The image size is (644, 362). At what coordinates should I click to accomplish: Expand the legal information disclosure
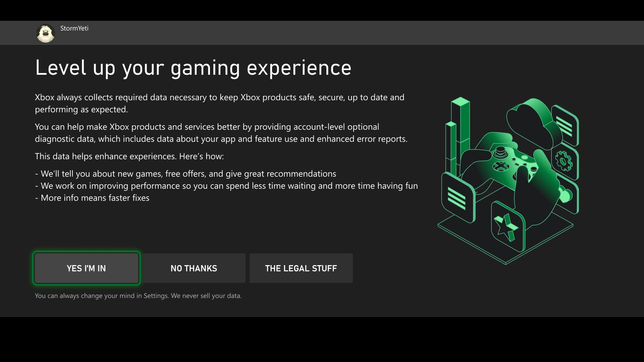pyautogui.click(x=301, y=268)
